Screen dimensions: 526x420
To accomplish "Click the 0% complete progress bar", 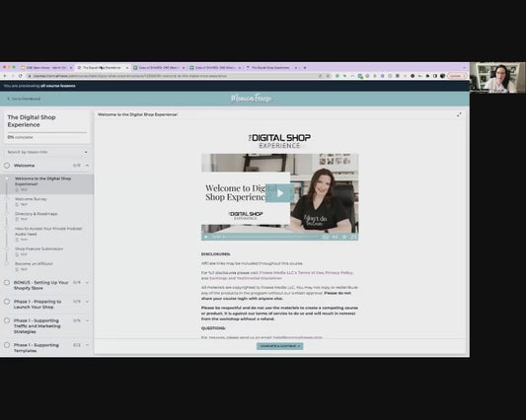I will [x=47, y=133].
